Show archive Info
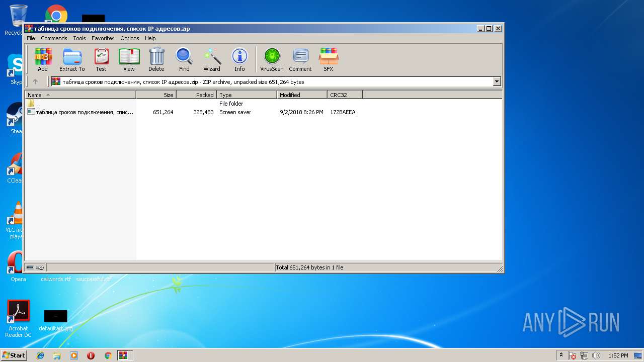Viewport: 644px width, 362px height. 239,60
